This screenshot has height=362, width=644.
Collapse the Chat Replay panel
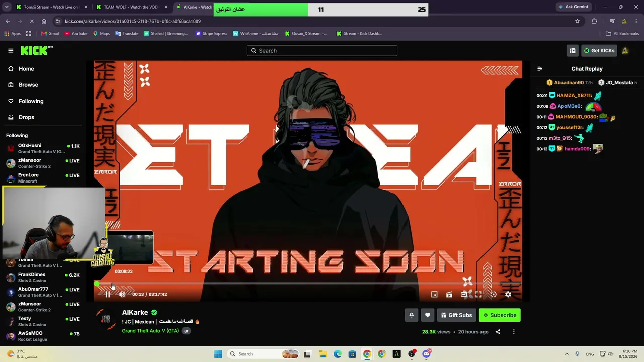pos(540,69)
